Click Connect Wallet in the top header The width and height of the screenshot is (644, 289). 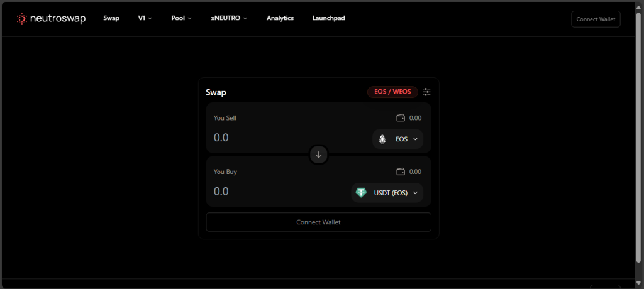pos(595,19)
